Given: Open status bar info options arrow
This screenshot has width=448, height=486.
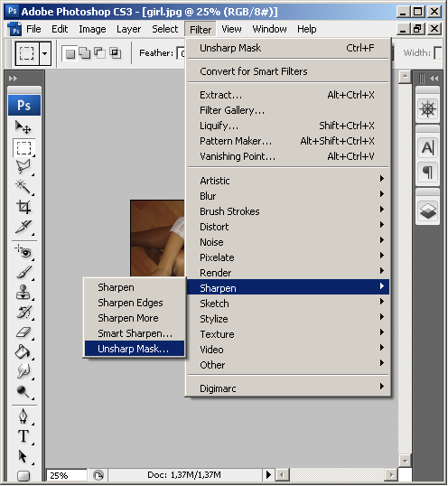Looking at the screenshot, I should point(268,474).
